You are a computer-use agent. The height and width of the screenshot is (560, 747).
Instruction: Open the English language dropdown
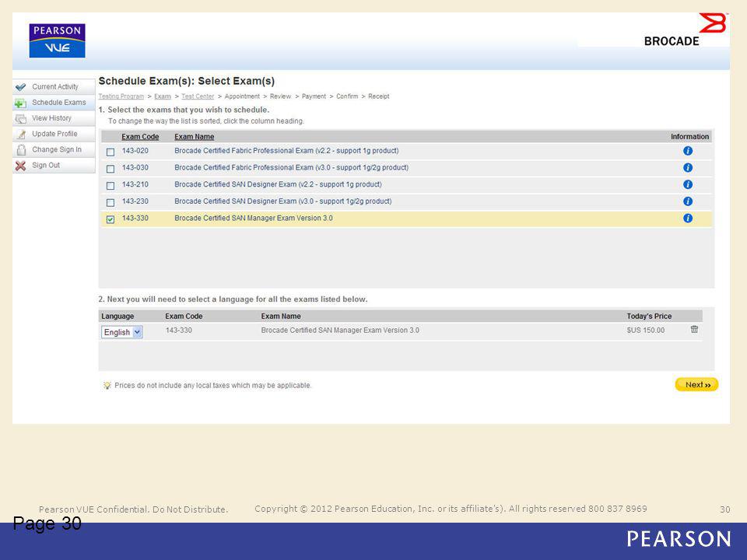click(122, 332)
